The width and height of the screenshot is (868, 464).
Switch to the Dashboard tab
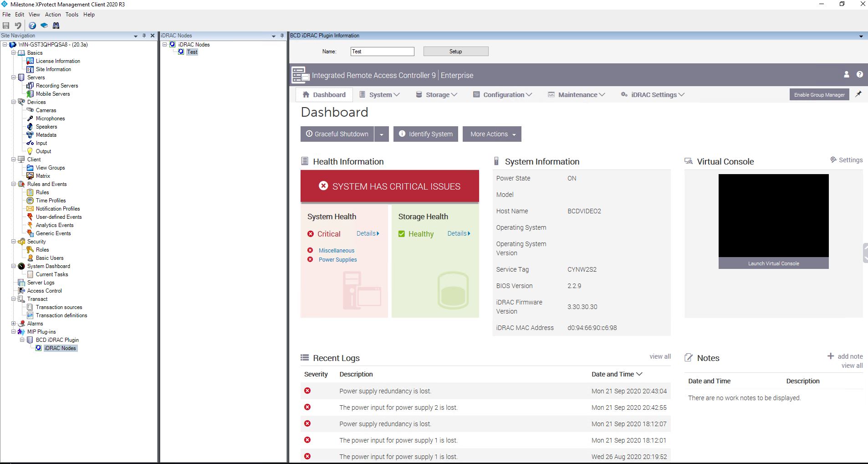(x=324, y=95)
